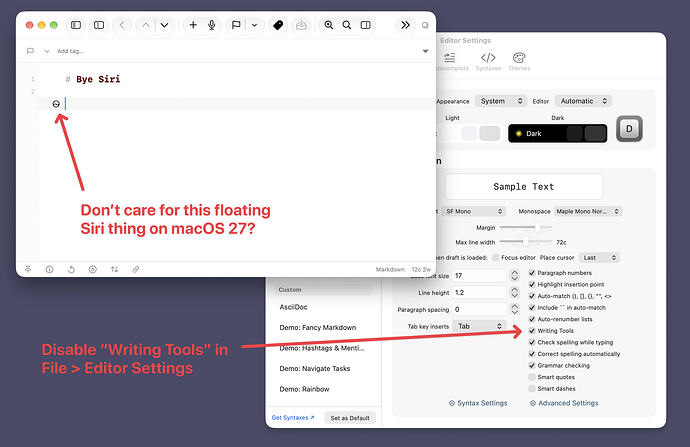This screenshot has height=447, width=690.
Task: Jump to previous draft with up chevron
Action: pos(146,25)
